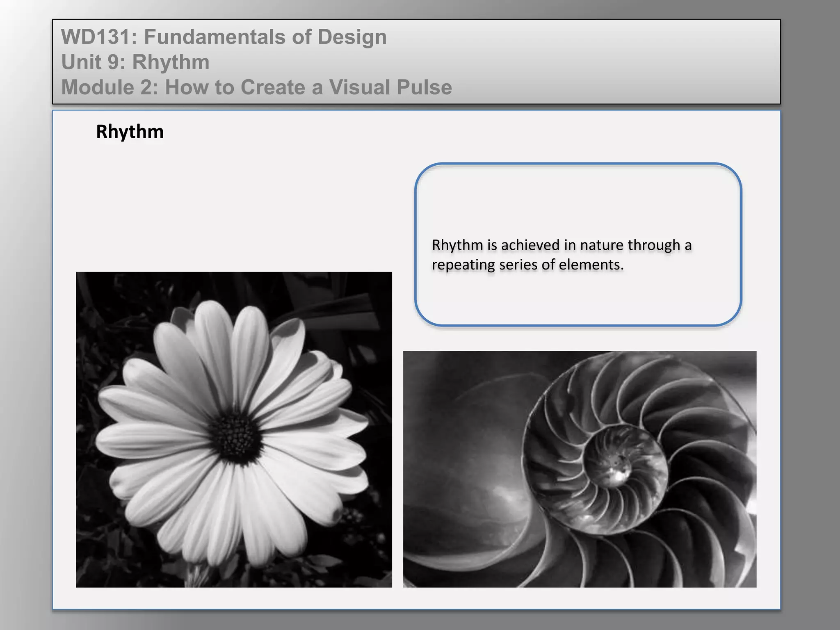Click the phrase 'repeating series of elements'

click(527, 265)
